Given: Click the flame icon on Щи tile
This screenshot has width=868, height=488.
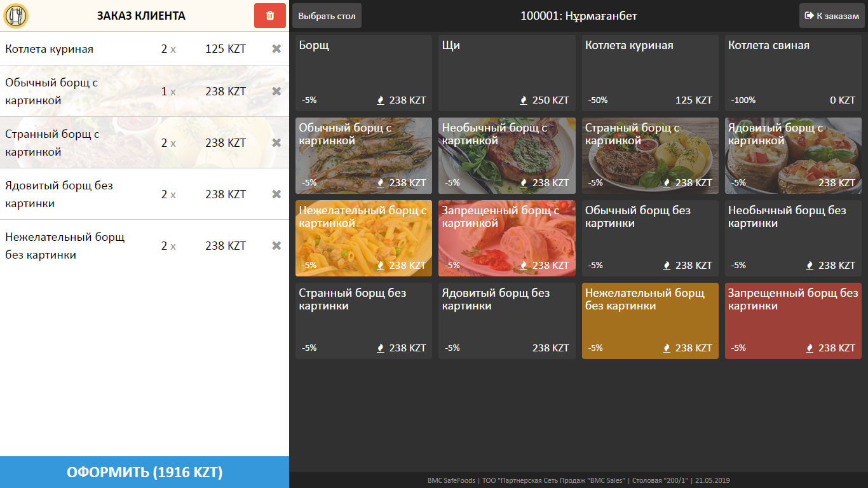Looking at the screenshot, I should [x=524, y=100].
